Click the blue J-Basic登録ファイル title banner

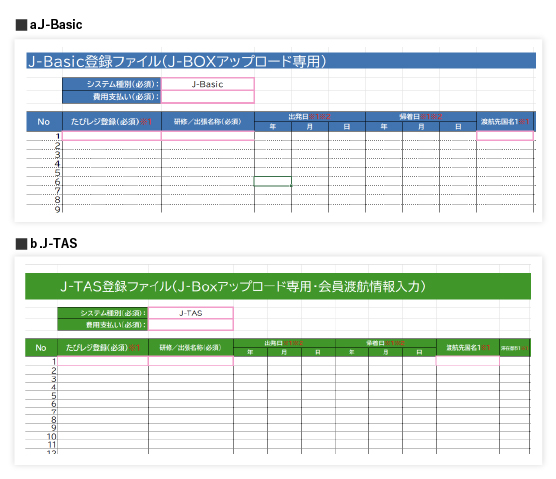point(281,61)
